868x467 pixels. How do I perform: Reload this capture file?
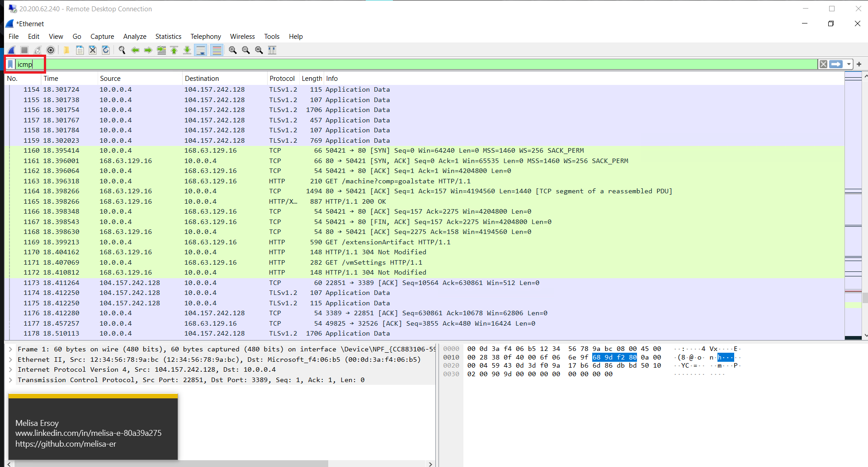(x=106, y=50)
